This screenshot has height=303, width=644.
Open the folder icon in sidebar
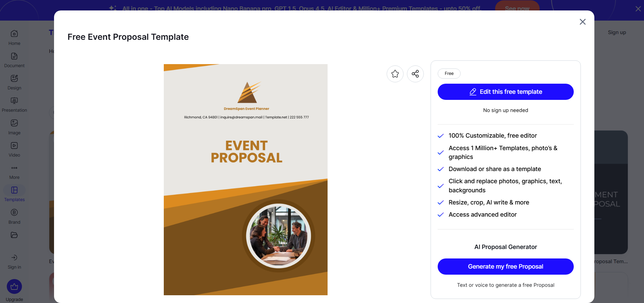pyautogui.click(x=14, y=235)
